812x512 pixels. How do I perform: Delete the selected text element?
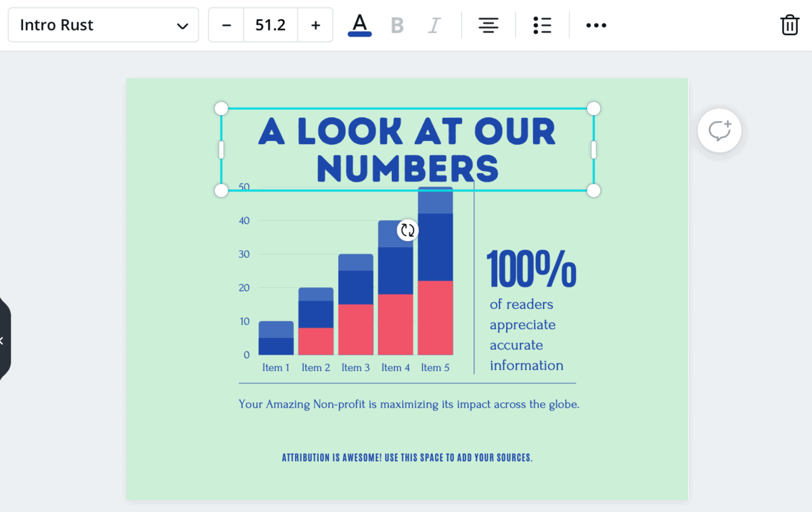click(789, 24)
